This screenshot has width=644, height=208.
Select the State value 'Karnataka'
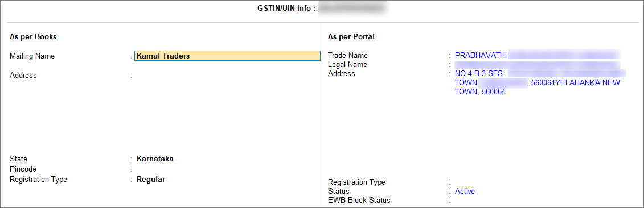click(x=155, y=159)
